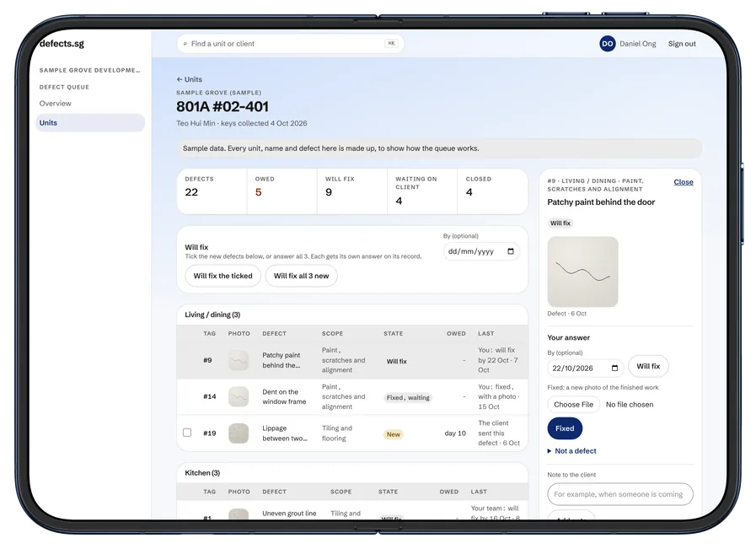Click the Will fix the ticked button
The height and width of the screenshot is (549, 756).
(223, 276)
